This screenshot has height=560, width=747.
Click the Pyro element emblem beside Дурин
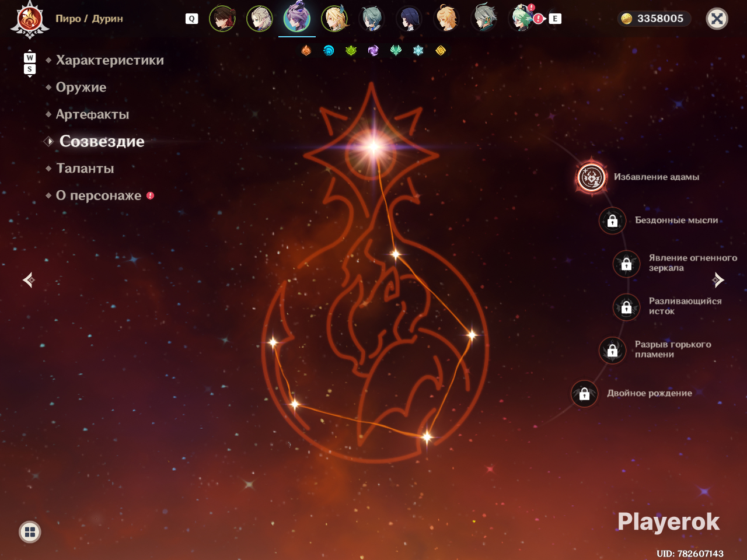30,19
